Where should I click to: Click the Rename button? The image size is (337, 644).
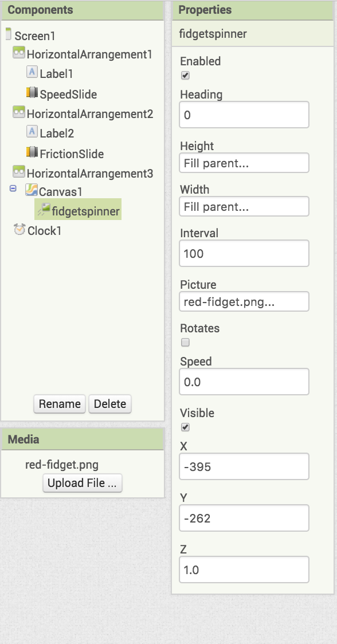[60, 404]
